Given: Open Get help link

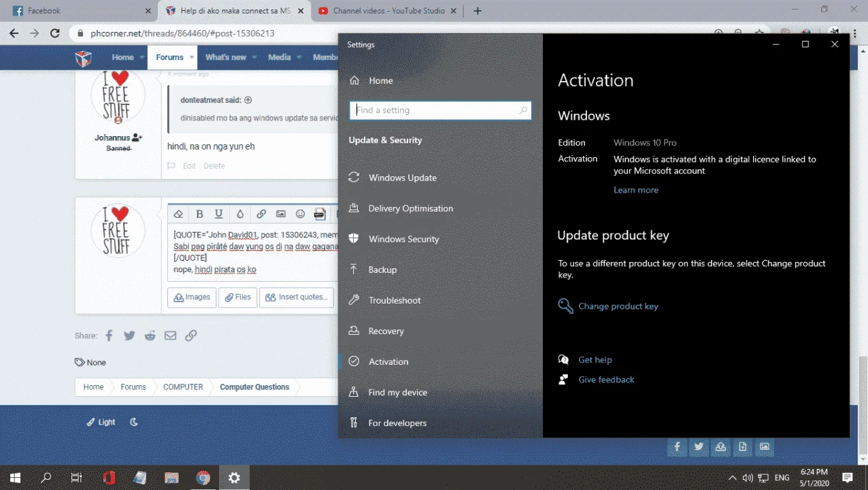Looking at the screenshot, I should point(595,360).
